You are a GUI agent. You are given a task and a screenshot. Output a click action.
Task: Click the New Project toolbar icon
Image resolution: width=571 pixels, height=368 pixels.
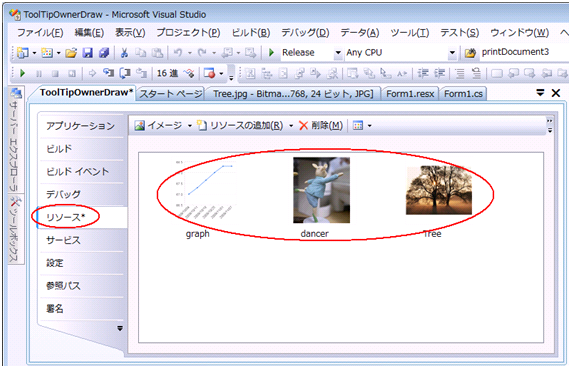coord(23,53)
